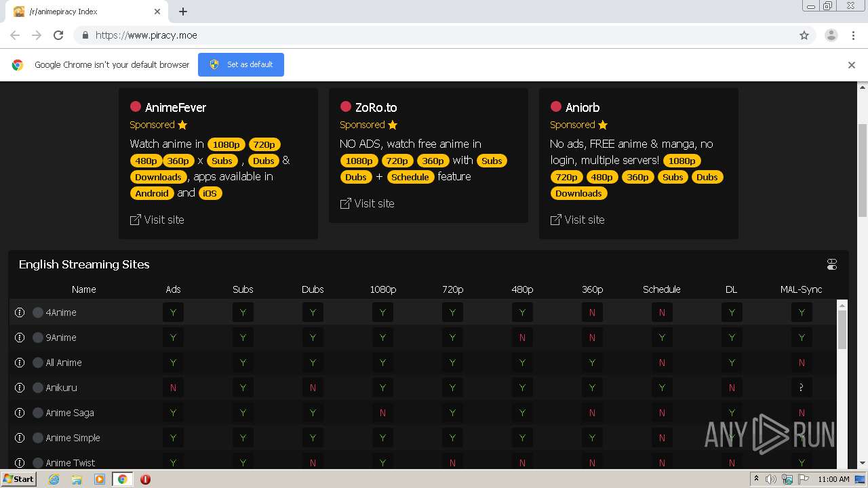This screenshot has width=868, height=488.
Task: Click the table column toggle icon
Action: coord(832,264)
